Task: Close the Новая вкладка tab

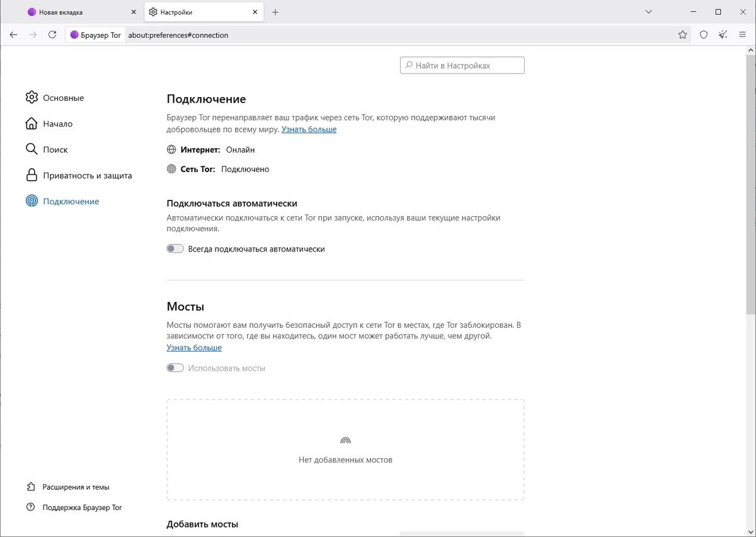Action: pyautogui.click(x=133, y=12)
